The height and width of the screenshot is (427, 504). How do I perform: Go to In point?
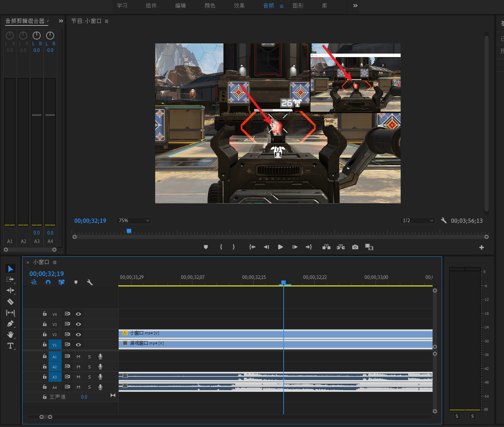pyautogui.click(x=252, y=247)
